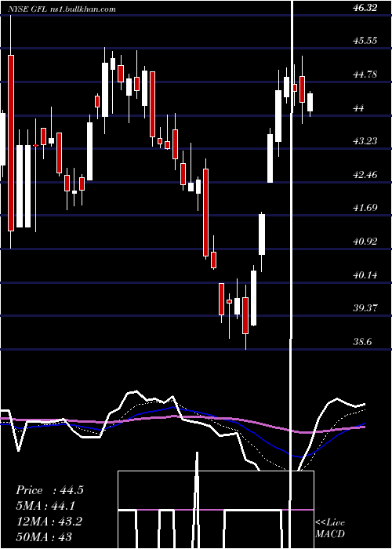
Task: Click the 12MA : 43.2 readout
Action: pyautogui.click(x=49, y=522)
